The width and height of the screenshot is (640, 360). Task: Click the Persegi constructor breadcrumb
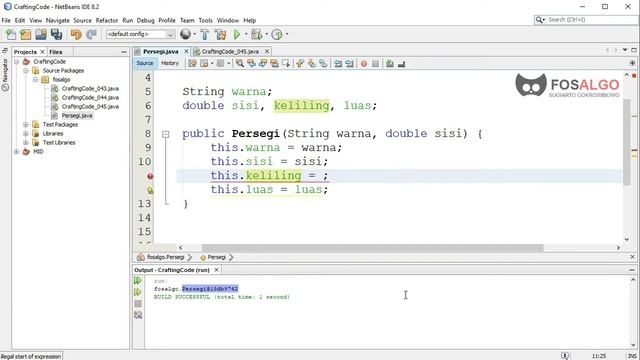click(x=216, y=257)
